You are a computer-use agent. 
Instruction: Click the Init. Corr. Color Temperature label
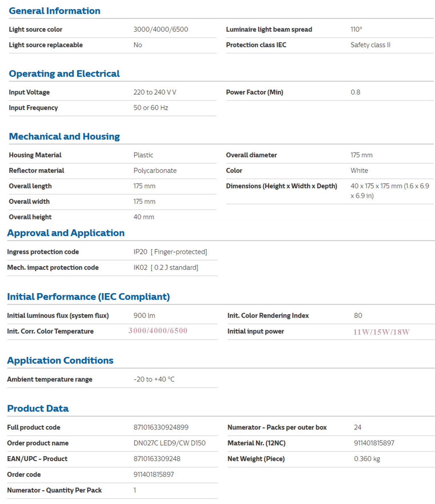click(50, 331)
